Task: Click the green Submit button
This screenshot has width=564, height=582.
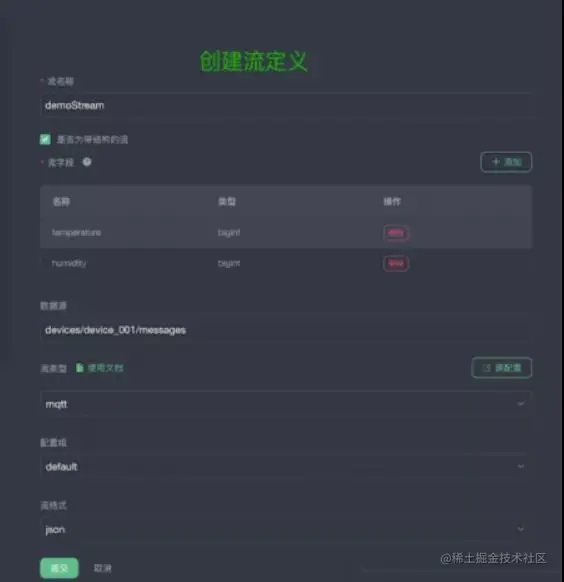Action: [59, 568]
